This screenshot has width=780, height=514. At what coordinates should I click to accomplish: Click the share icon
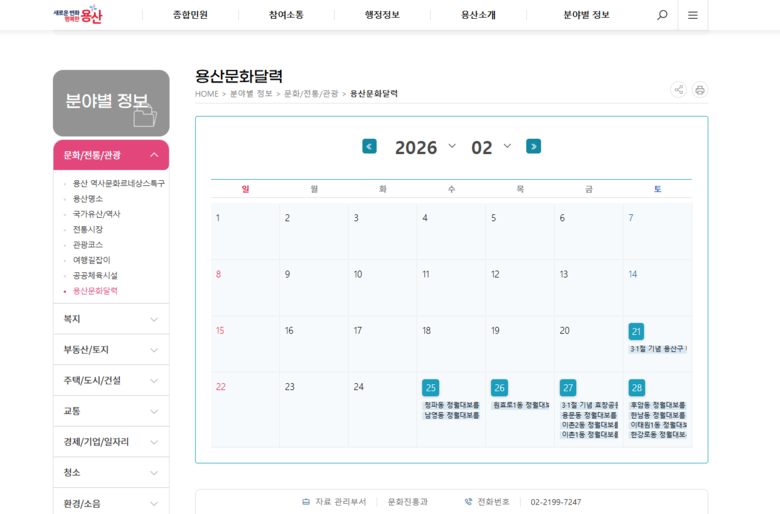pyautogui.click(x=679, y=90)
